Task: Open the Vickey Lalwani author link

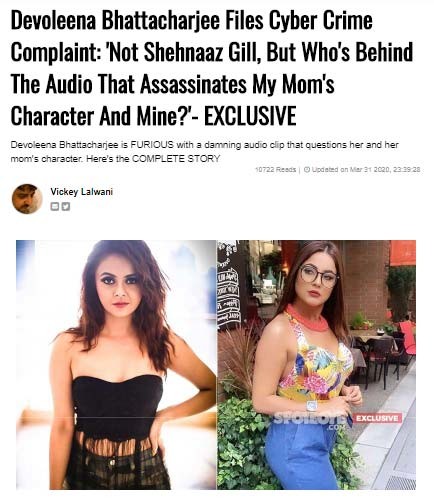Action: (x=82, y=192)
